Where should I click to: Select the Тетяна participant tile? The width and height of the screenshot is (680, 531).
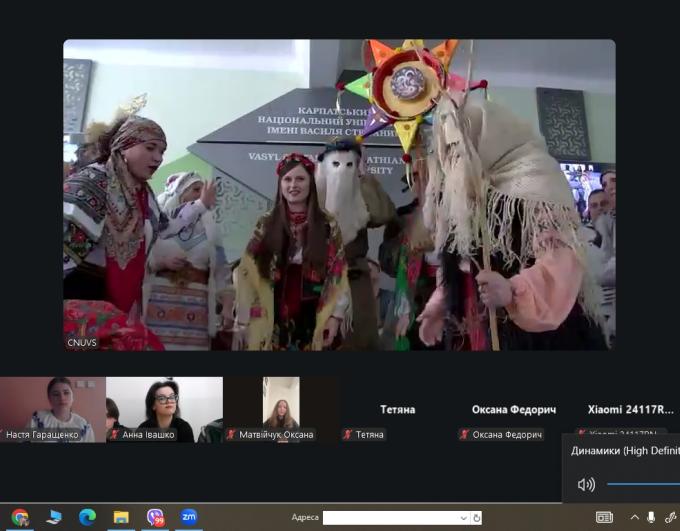pyautogui.click(x=397, y=410)
